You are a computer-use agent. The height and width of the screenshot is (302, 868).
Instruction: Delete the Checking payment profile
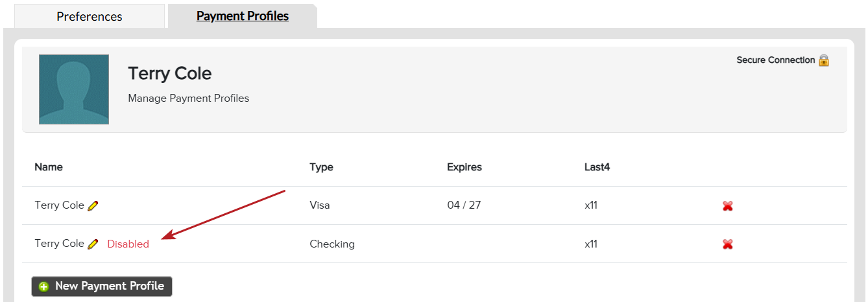728,244
